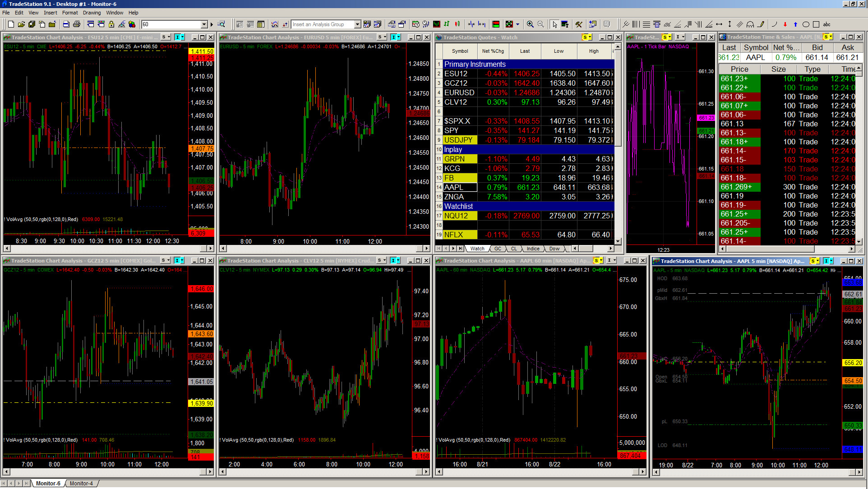This screenshot has width=868, height=489.
Task: Create a new window with the New icon
Action: point(10,24)
